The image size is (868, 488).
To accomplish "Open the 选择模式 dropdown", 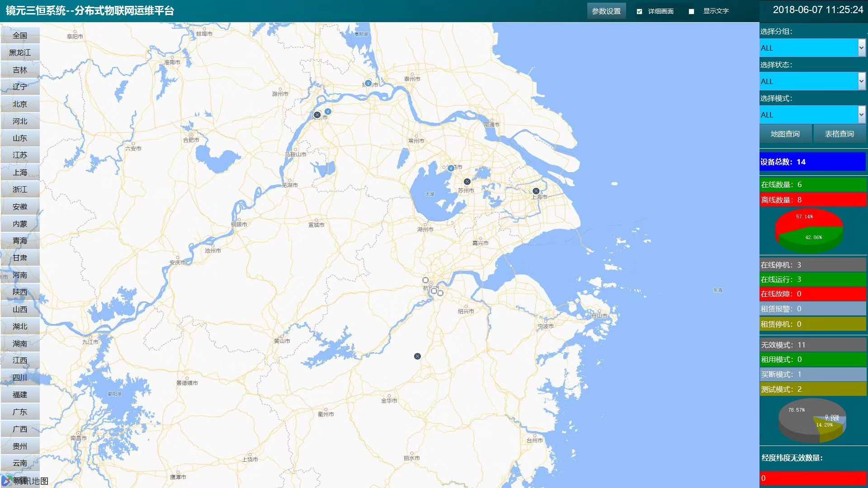I will [x=812, y=115].
